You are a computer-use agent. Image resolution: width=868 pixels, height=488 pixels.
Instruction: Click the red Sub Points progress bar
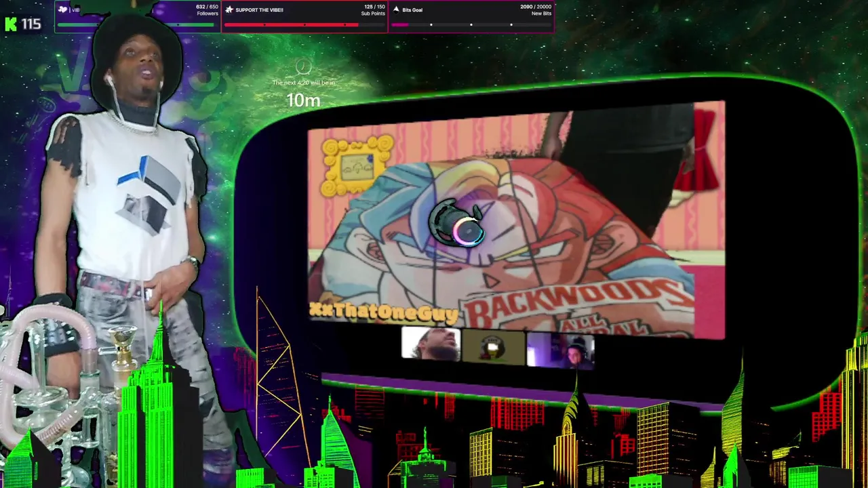click(x=304, y=25)
